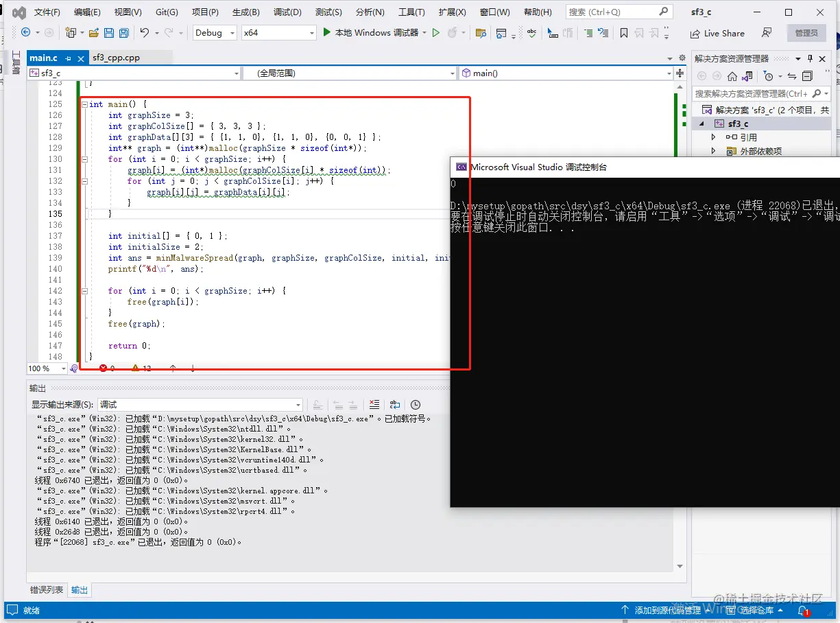Viewport: 840px width, 623px height.
Task: Expand the 外部依赖项 node
Action: (713, 151)
